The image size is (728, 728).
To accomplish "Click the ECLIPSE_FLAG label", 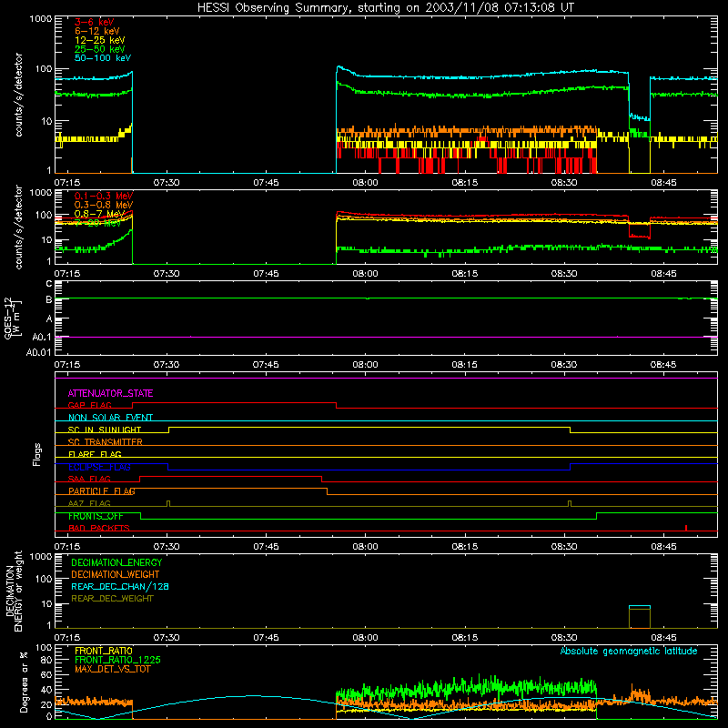I will coord(99,467).
